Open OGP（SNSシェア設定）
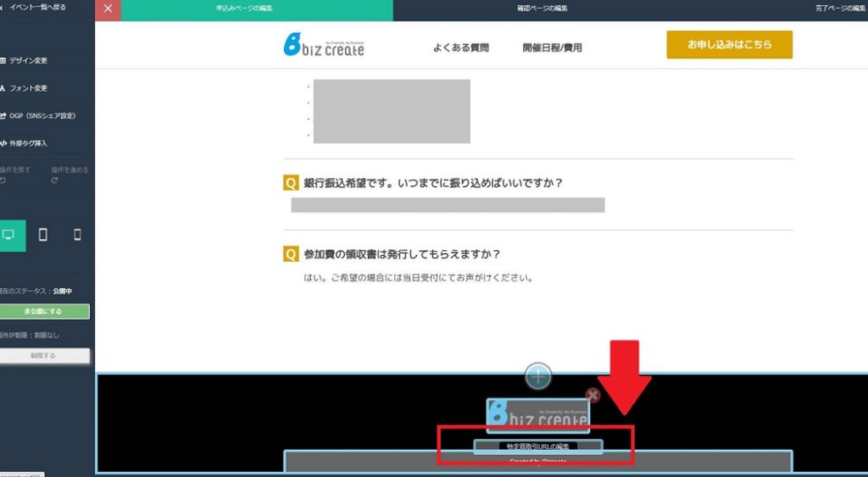 [37, 116]
